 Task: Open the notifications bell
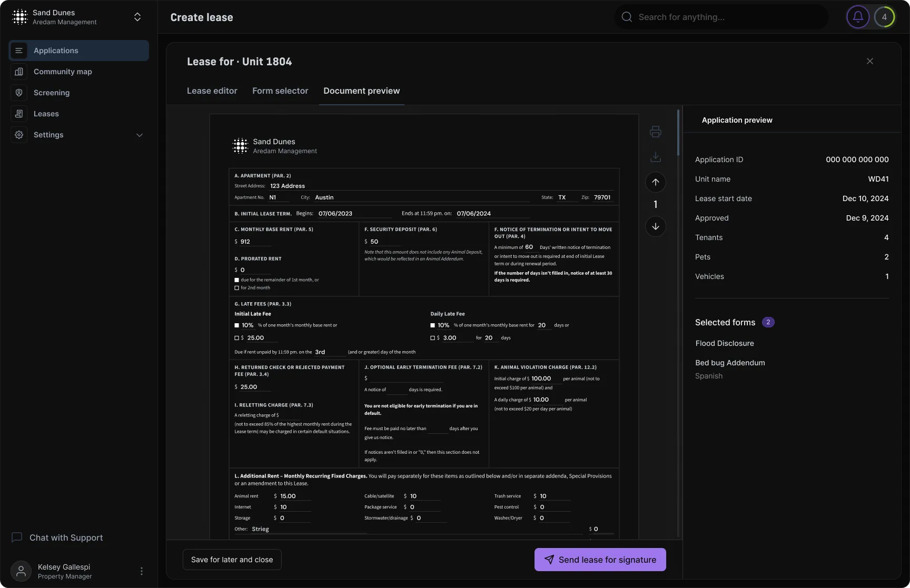pos(858,17)
